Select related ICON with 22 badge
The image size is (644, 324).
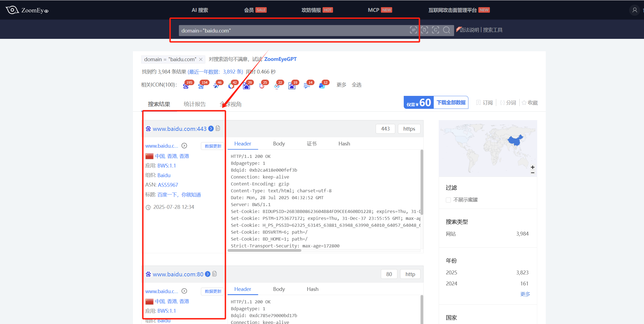[x=277, y=86]
